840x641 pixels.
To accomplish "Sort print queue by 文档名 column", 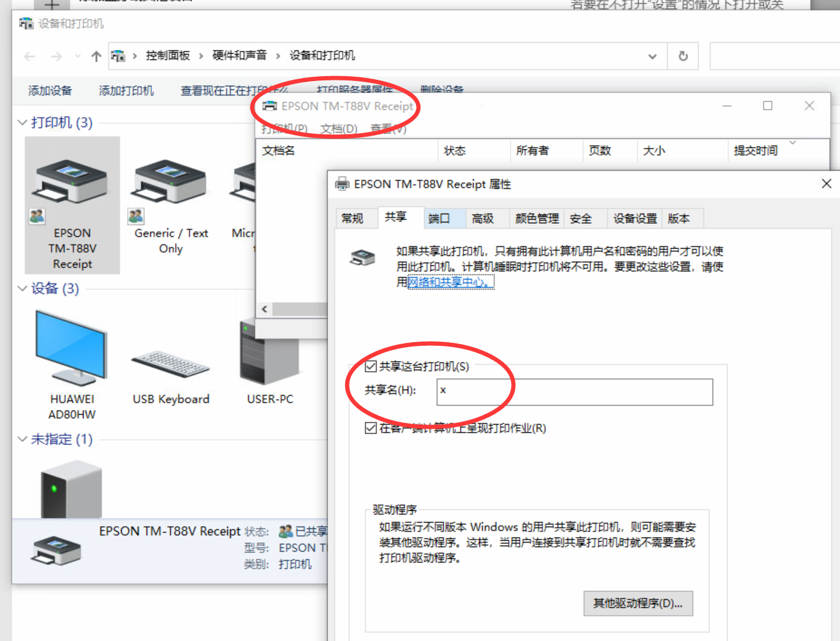I will tap(347, 151).
